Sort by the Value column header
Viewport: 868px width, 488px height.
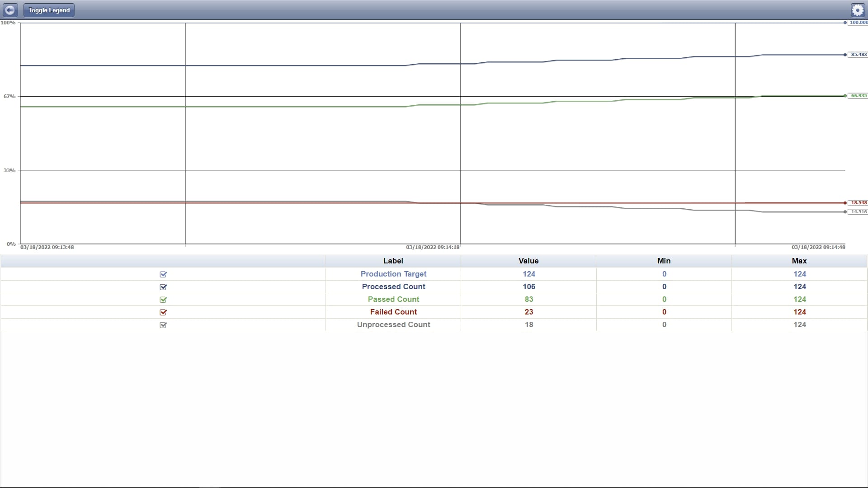click(528, 261)
